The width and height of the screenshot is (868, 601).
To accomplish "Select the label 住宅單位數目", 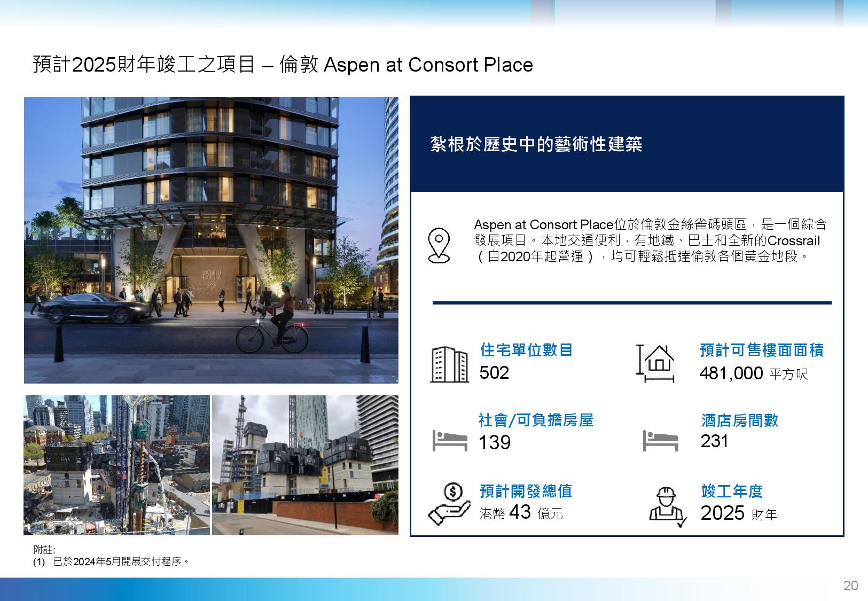I will [x=527, y=350].
